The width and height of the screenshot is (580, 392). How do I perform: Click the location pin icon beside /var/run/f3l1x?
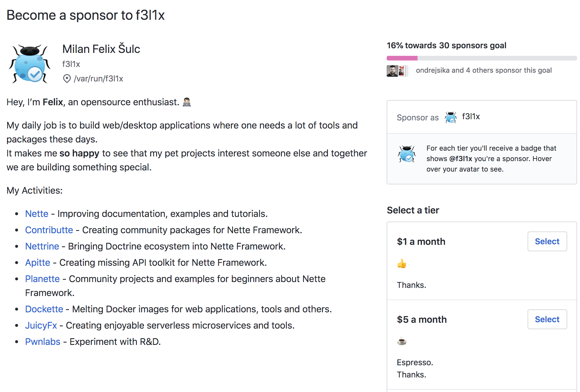pos(67,79)
